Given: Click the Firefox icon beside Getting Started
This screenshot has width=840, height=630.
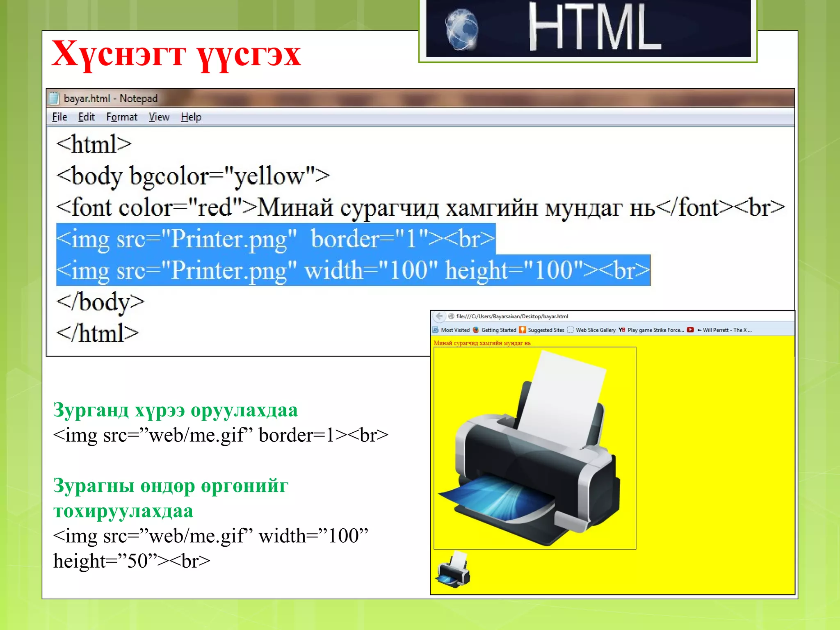Looking at the screenshot, I should (476, 330).
